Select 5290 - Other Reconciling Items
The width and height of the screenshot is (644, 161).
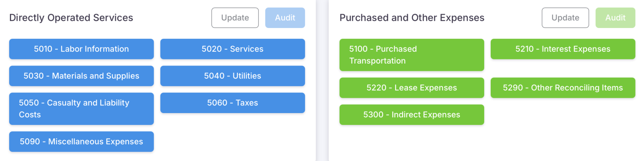(x=562, y=88)
